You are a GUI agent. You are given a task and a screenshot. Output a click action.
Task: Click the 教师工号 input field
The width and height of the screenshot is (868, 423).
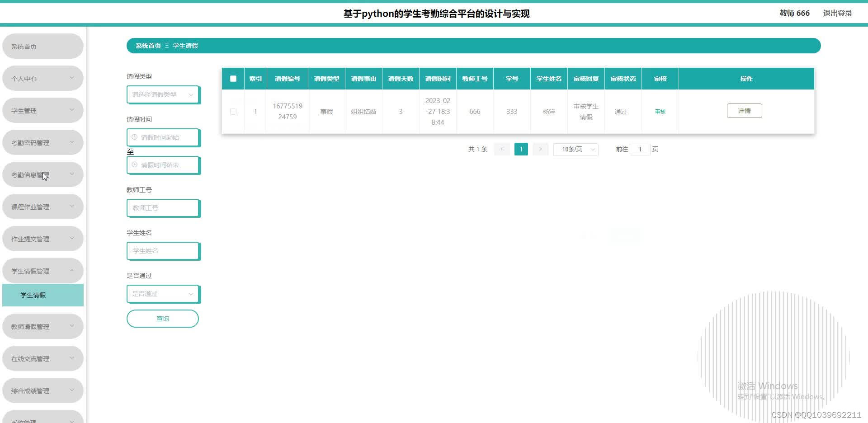click(163, 208)
